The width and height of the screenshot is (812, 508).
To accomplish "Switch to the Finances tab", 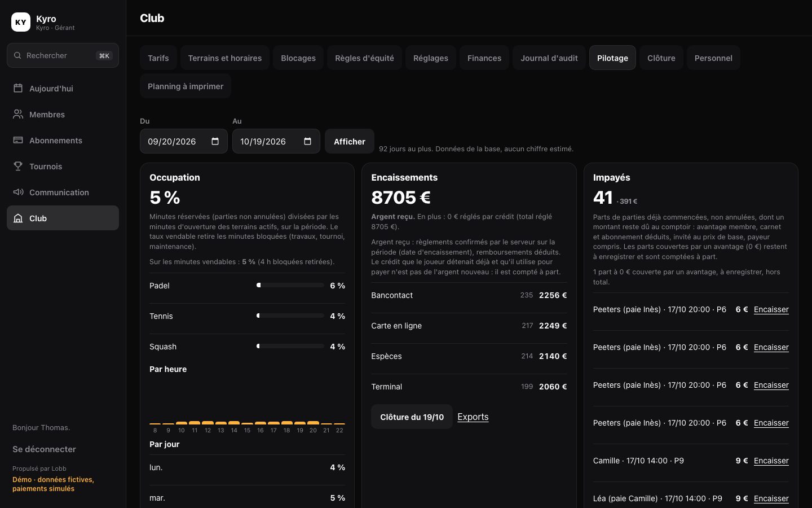I will (x=484, y=58).
